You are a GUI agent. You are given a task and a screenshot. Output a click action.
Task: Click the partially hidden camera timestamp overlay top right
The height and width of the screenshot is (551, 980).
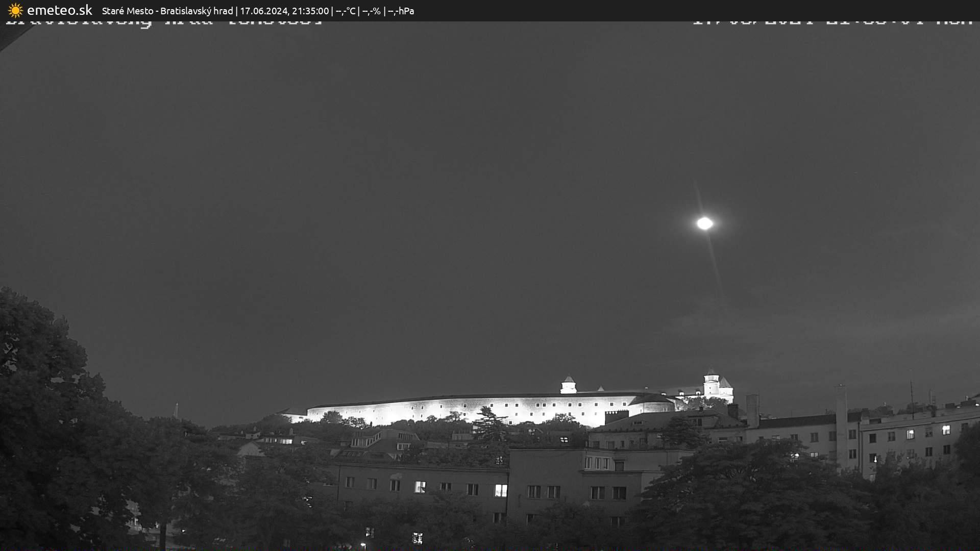pos(832,22)
